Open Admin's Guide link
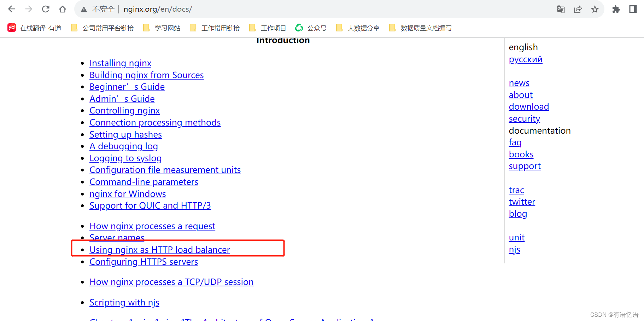 tap(122, 99)
